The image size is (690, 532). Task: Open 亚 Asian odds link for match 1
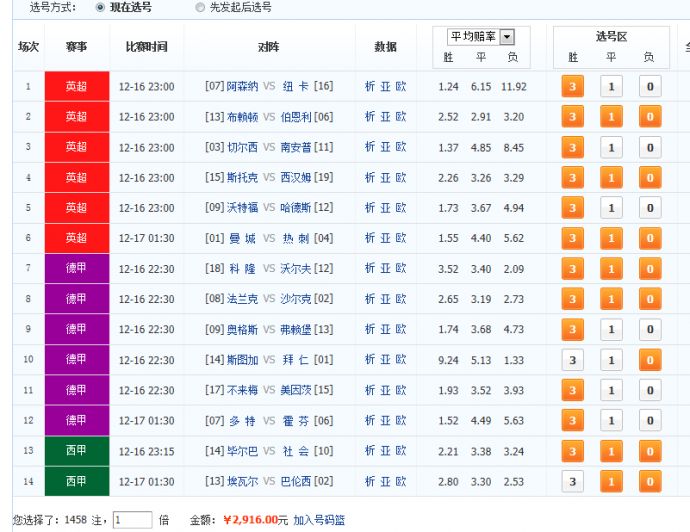(385, 86)
